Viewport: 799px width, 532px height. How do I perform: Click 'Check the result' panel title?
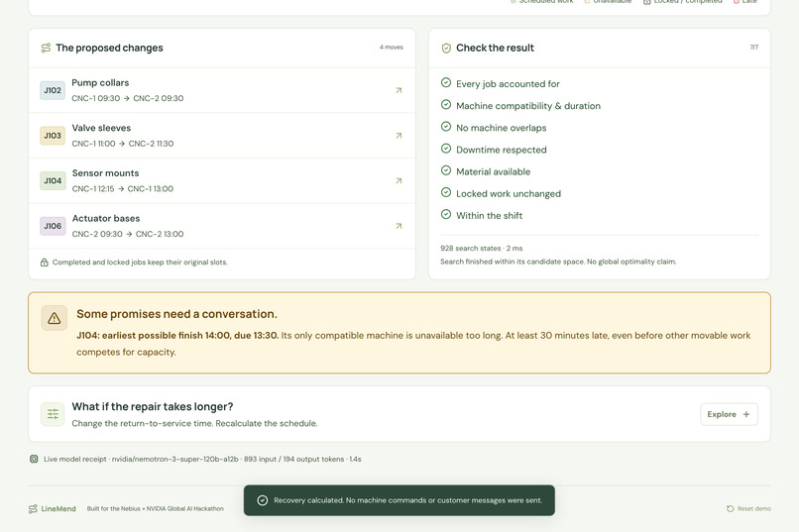pyautogui.click(x=495, y=48)
